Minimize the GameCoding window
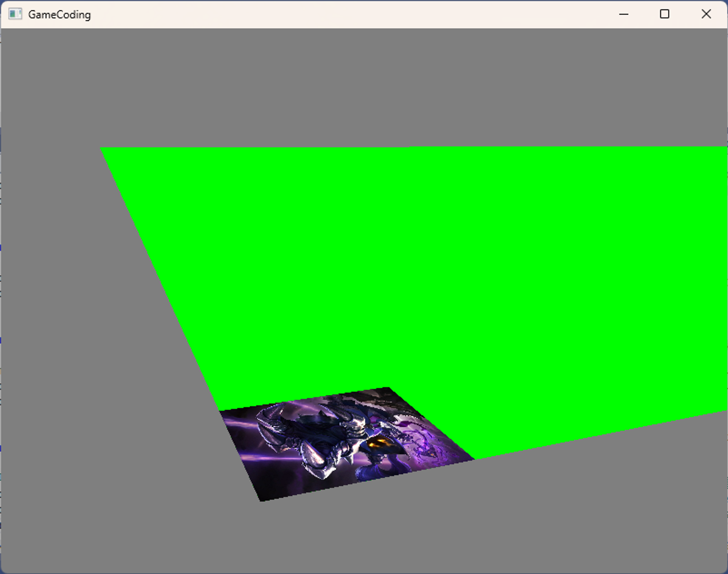This screenshot has width=728, height=574. coord(624,14)
